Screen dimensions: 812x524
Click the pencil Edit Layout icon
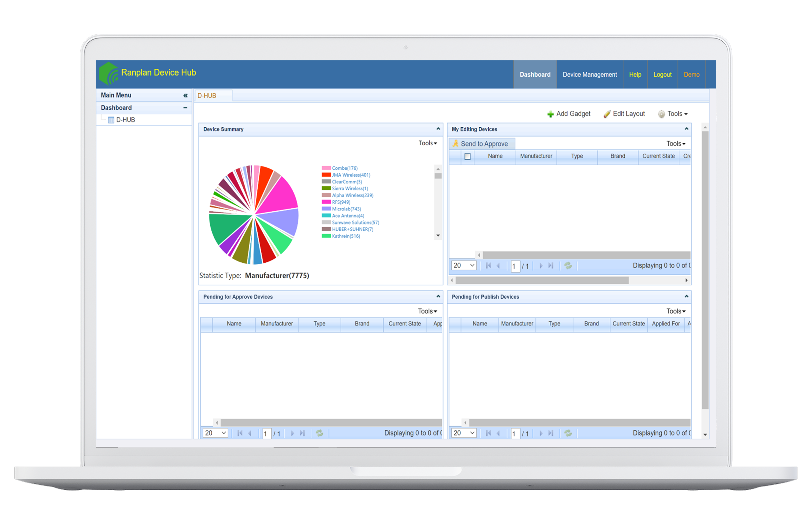[x=607, y=114]
